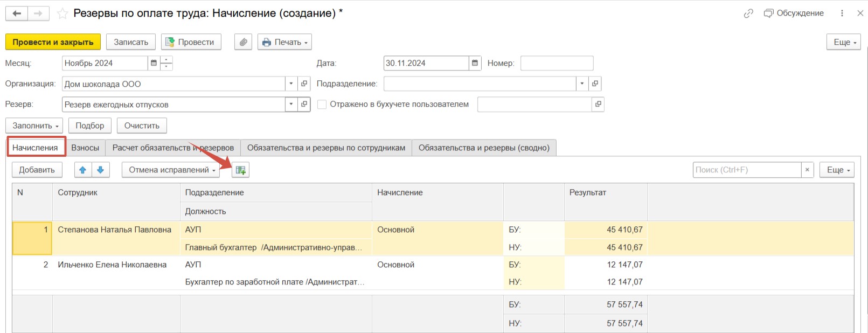Move row up with blue arrow
This screenshot has height=333, width=868.
point(83,170)
